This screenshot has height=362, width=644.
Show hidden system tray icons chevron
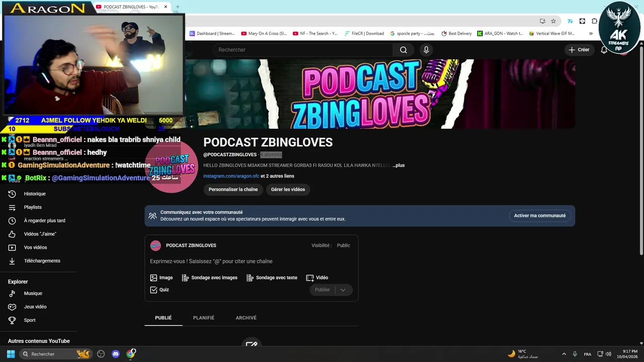tap(564, 354)
